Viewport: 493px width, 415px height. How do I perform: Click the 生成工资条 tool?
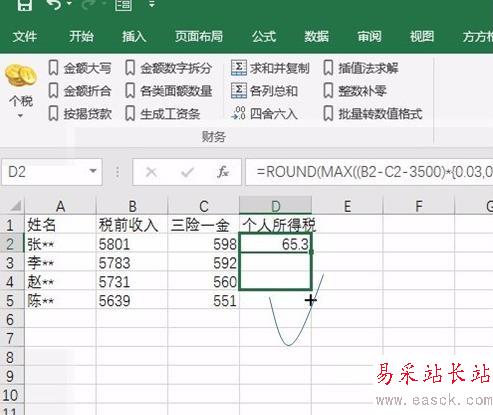pos(162,114)
